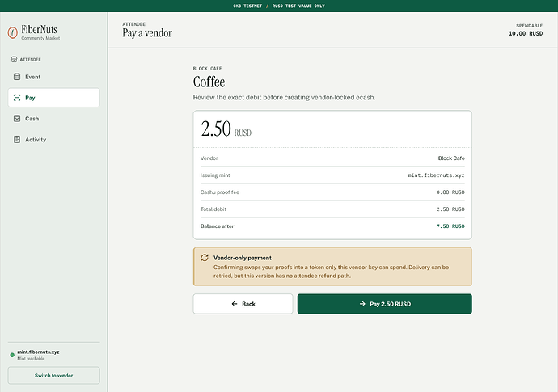Click the RUSD TEST VALUE ONLY banner text
The image size is (558, 392).
coord(298,6)
